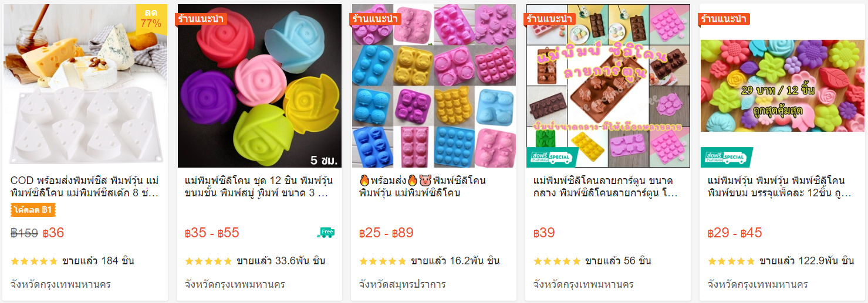Click star rating of cheese mold product
This screenshot has height=303, width=868.
(x=34, y=261)
